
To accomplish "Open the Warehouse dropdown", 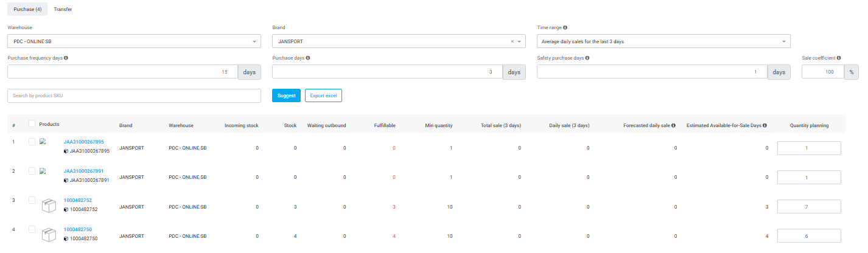I will pyautogui.click(x=134, y=41).
